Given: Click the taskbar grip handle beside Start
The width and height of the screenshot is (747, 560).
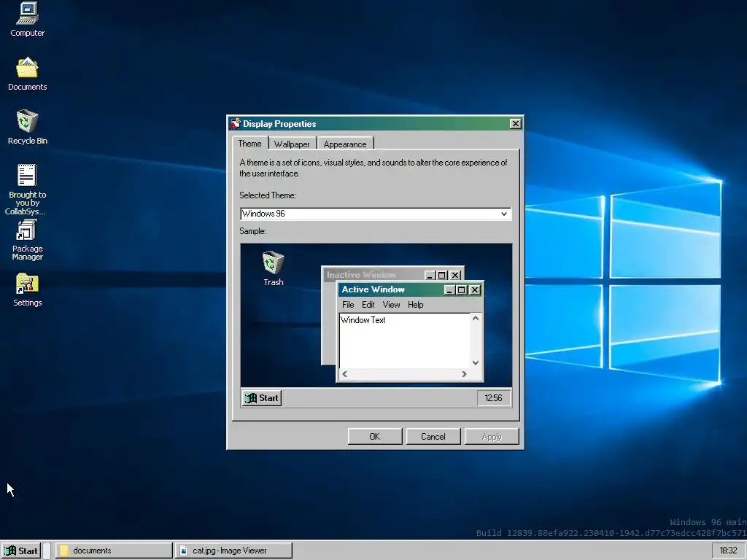Looking at the screenshot, I should click(47, 551).
